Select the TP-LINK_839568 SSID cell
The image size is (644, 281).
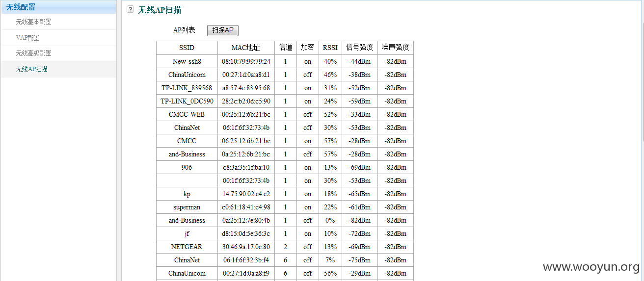point(187,88)
